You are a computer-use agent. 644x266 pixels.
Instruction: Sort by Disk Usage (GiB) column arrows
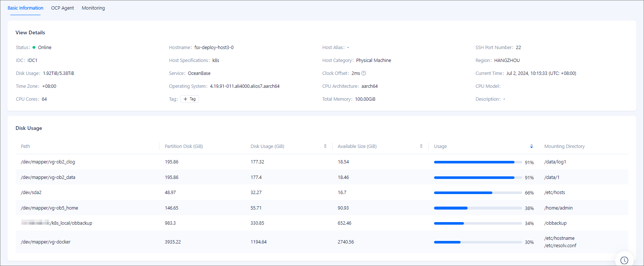point(325,146)
